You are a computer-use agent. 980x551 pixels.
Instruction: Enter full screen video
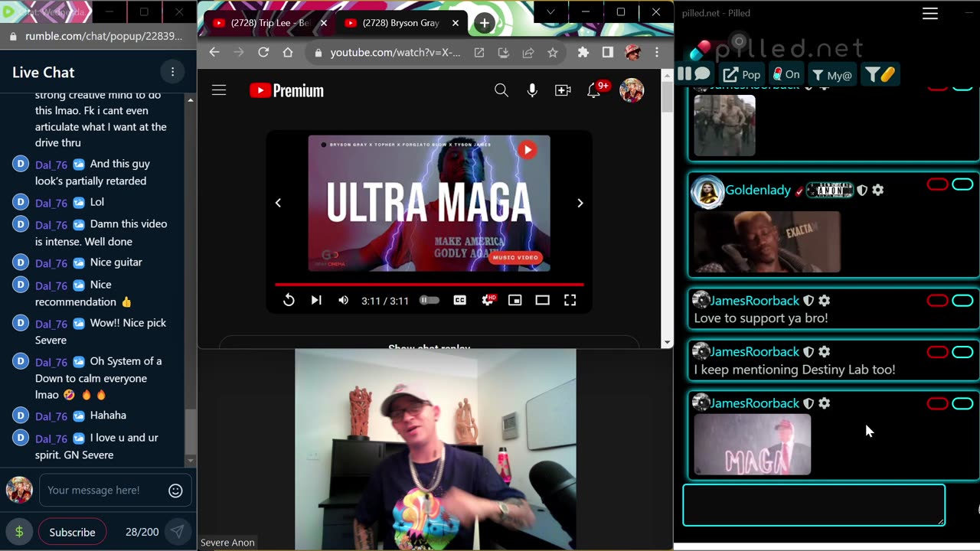(x=570, y=300)
